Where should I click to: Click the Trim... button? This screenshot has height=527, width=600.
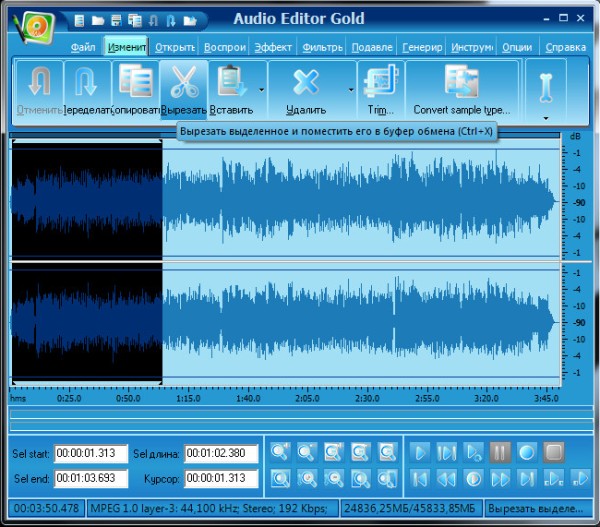tap(379, 90)
